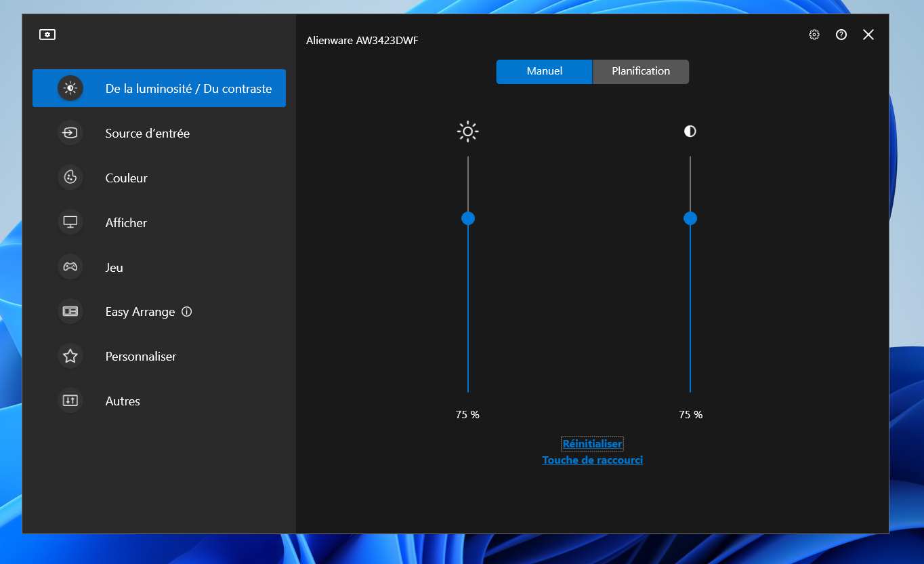Go to the Afficher section
This screenshot has height=564, width=924.
[x=159, y=222]
